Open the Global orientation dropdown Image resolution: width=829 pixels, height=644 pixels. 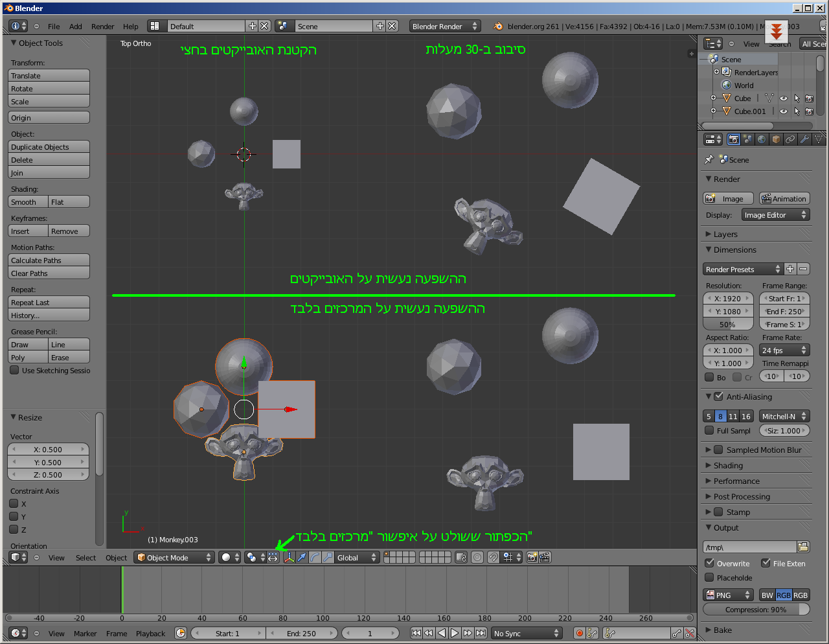point(356,557)
